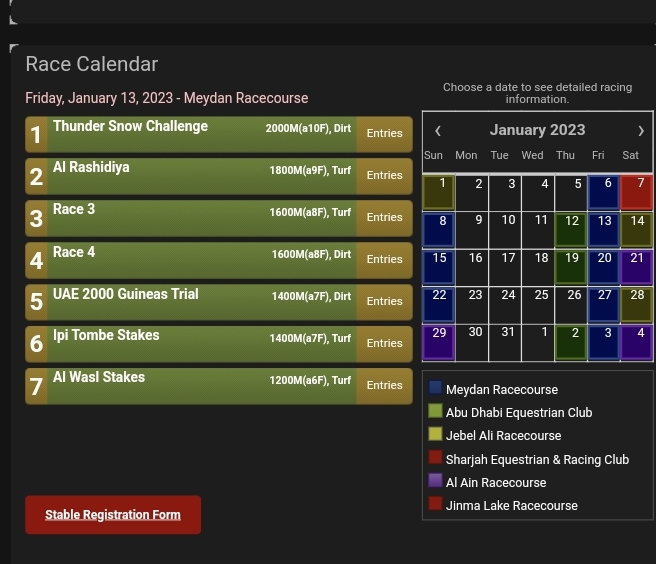Select January 15 on the calendar
Screen dimensions: 656x564
click(x=438, y=267)
